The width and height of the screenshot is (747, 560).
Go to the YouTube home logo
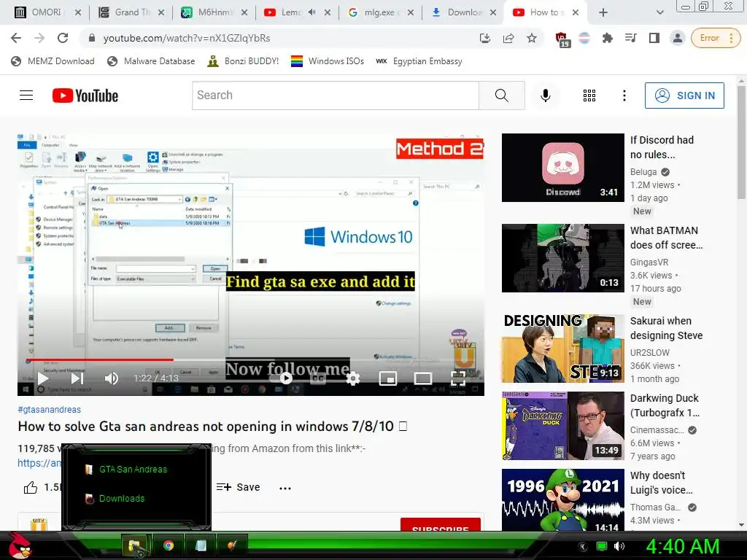85,96
